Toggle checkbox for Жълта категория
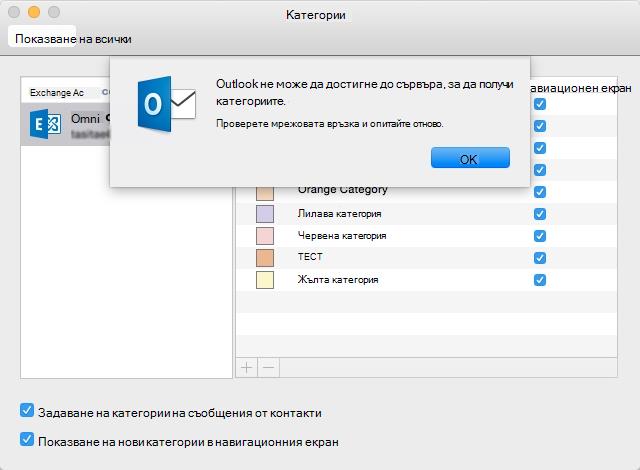 pyautogui.click(x=540, y=280)
